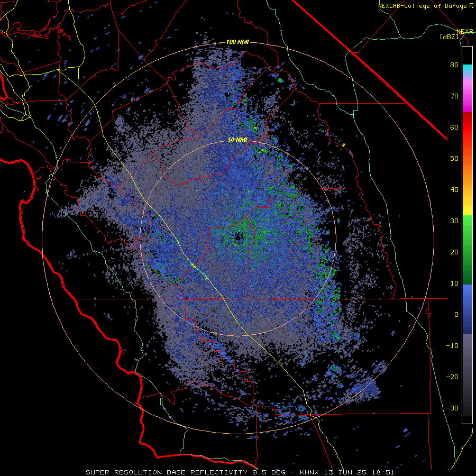Click the red segment of the color bar

point(467,127)
